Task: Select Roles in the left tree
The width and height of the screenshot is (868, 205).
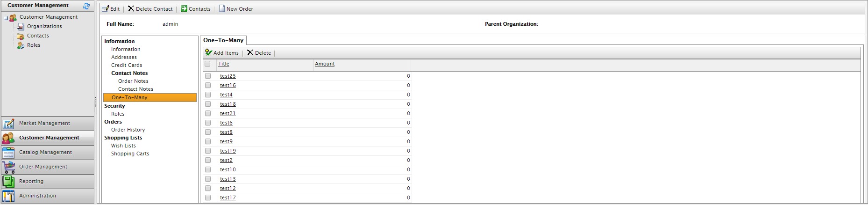Action: point(33,45)
